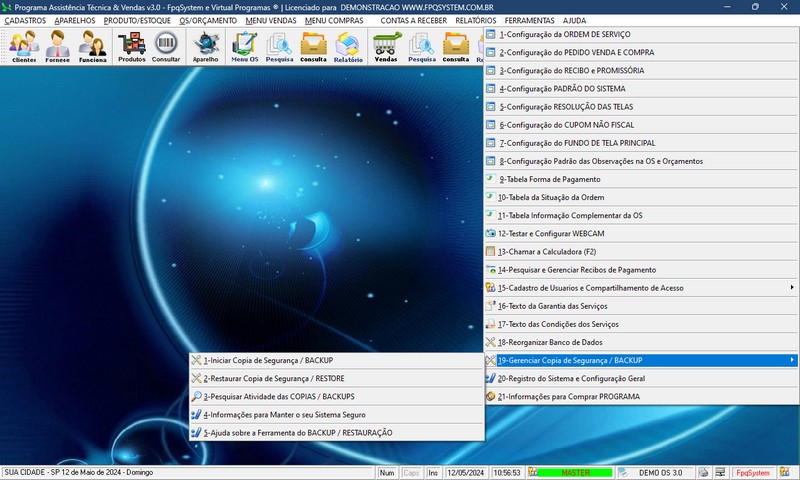Expand Cadastro de Usuarios submenu arrow

point(791,288)
